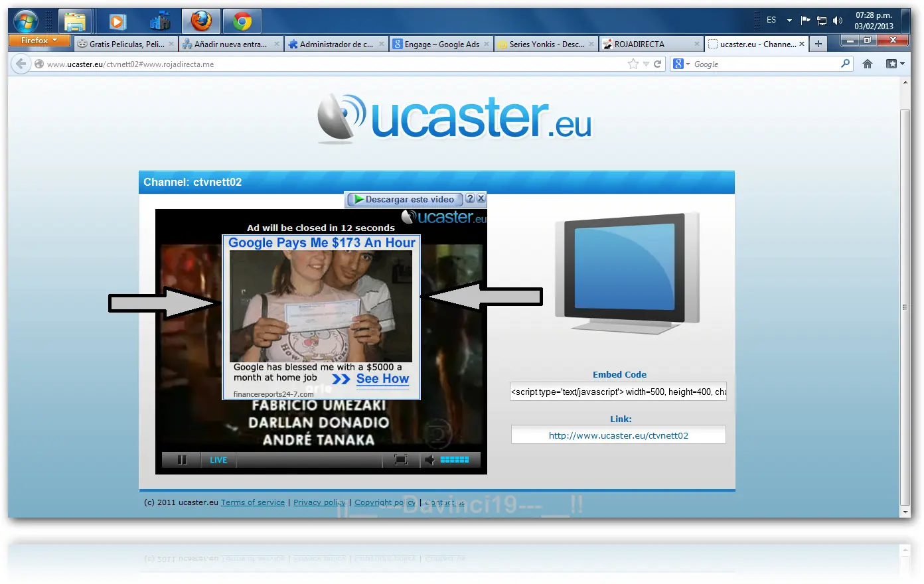Open the Firefox menu button

click(39, 41)
